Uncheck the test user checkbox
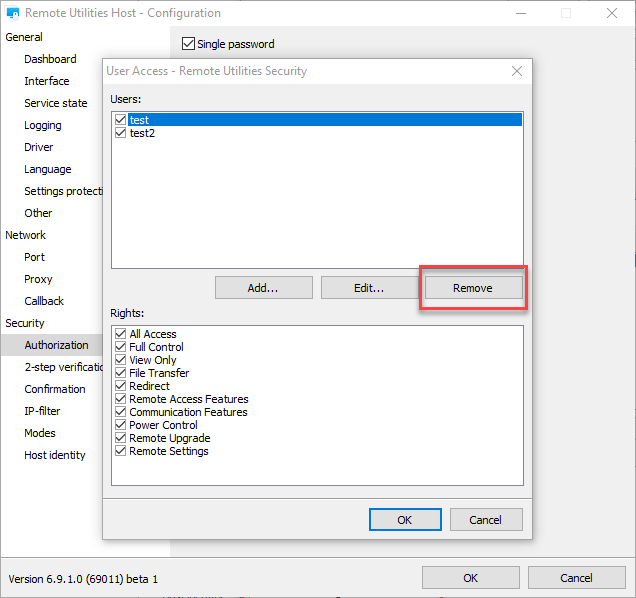 [121, 120]
